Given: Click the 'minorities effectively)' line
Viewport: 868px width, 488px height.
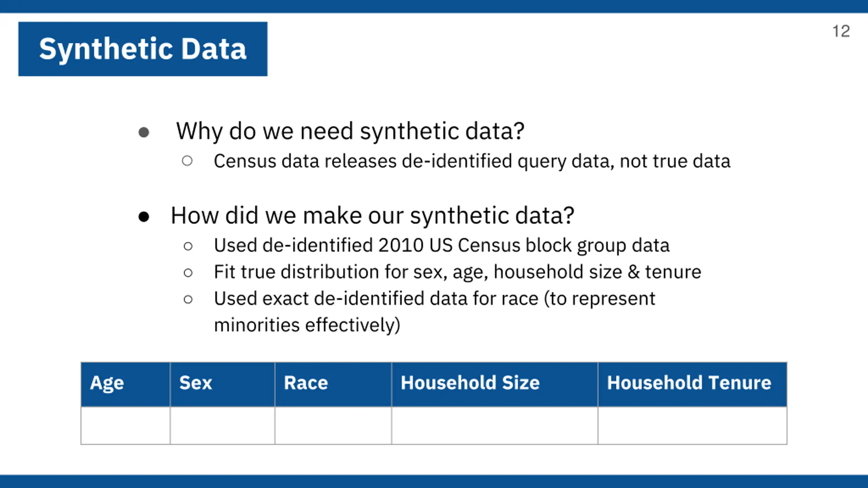Looking at the screenshot, I should pyautogui.click(x=307, y=325).
